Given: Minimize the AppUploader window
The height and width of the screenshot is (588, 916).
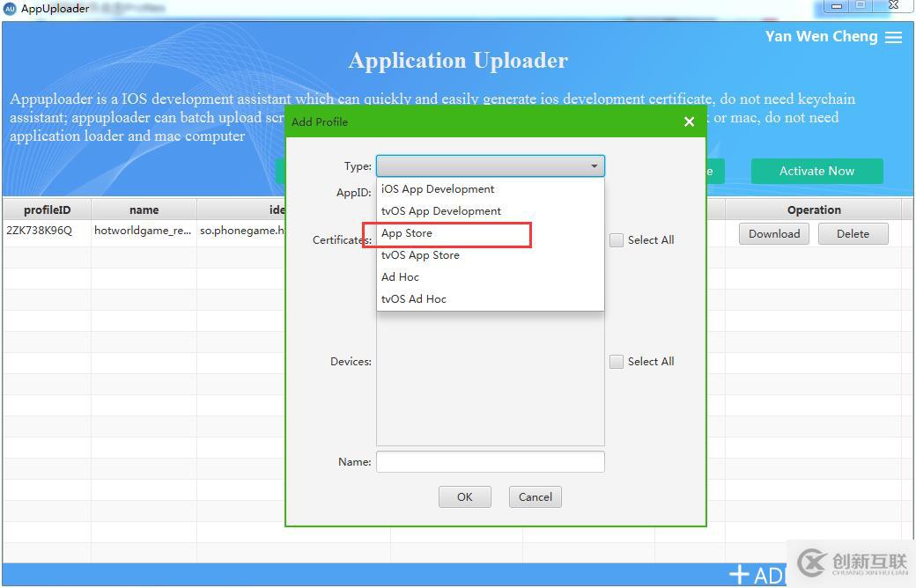Looking at the screenshot, I should tap(836, 6).
